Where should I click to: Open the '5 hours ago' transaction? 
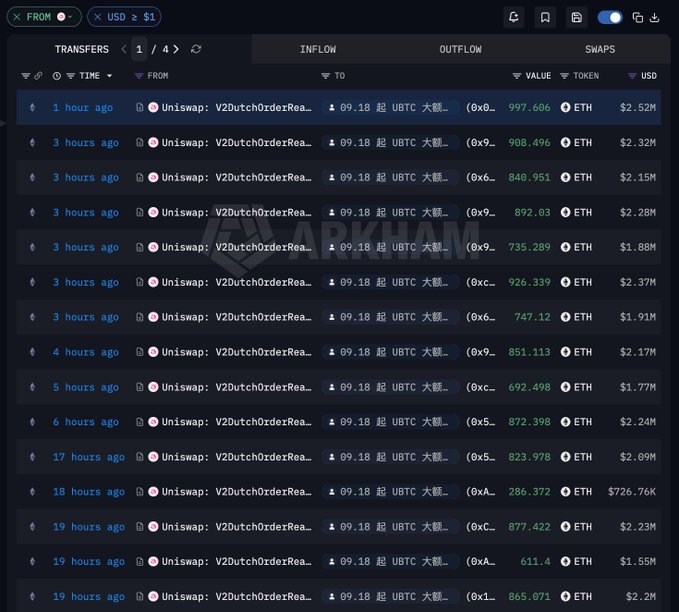pyautogui.click(x=86, y=387)
